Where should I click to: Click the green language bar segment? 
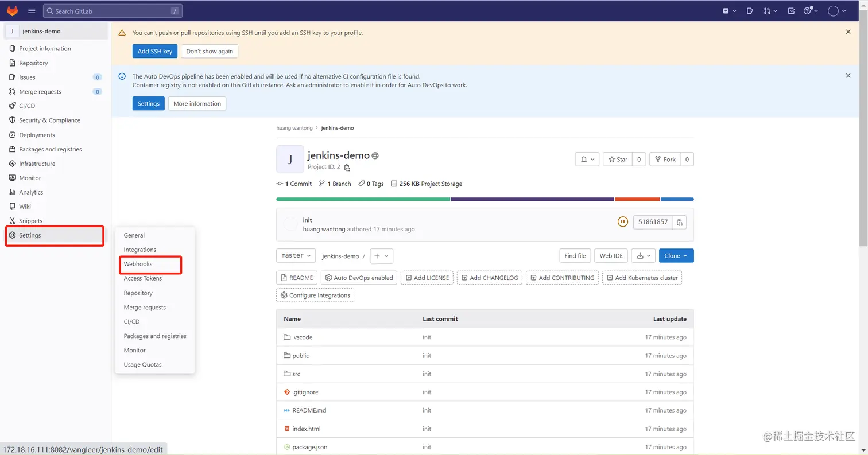pyautogui.click(x=363, y=199)
